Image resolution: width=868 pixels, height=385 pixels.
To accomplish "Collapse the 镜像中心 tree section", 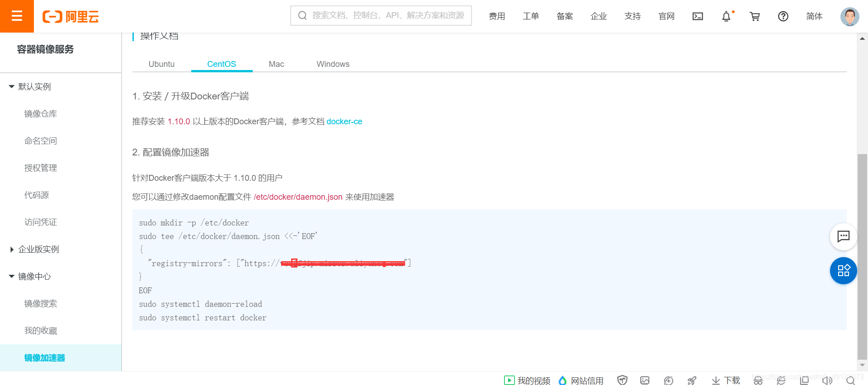I will pos(12,276).
